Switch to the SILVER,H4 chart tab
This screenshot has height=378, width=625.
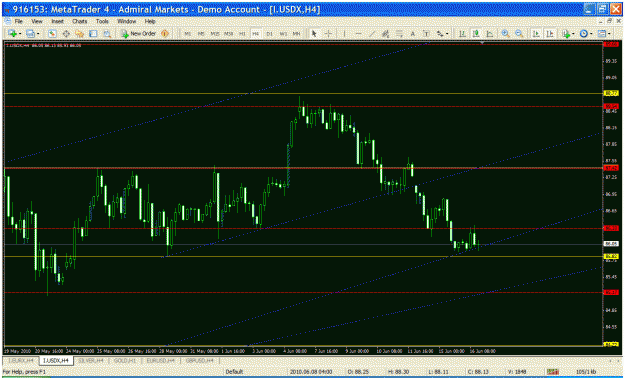click(90, 360)
